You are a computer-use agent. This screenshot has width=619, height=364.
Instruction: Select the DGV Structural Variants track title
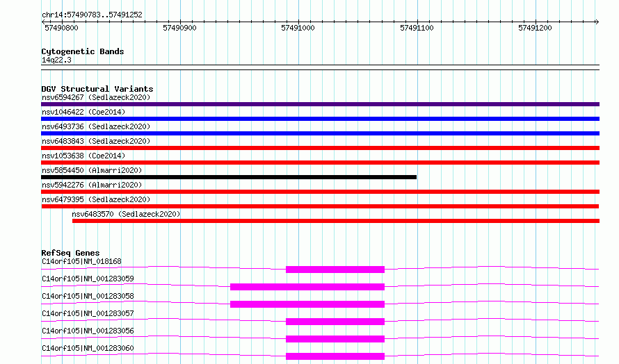pyautogui.click(x=97, y=89)
